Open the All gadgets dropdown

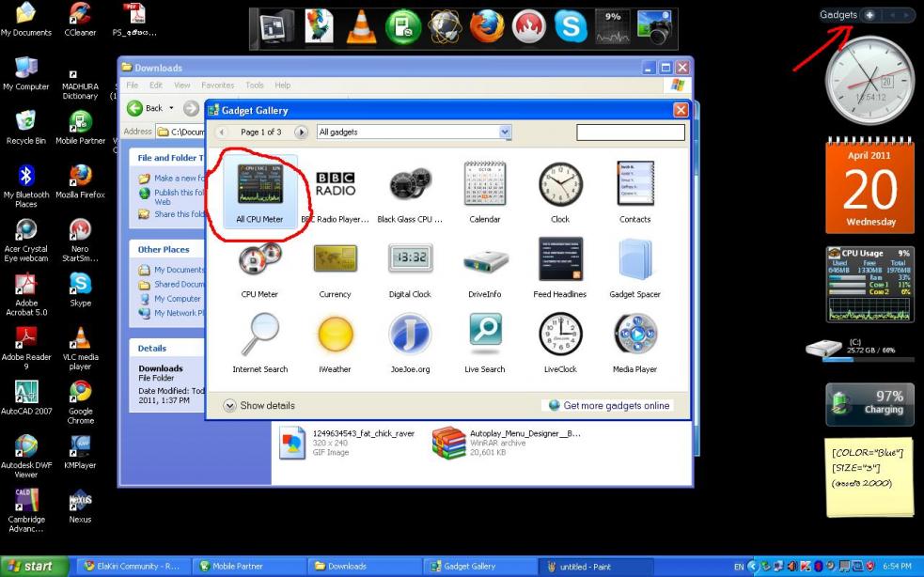(x=415, y=132)
